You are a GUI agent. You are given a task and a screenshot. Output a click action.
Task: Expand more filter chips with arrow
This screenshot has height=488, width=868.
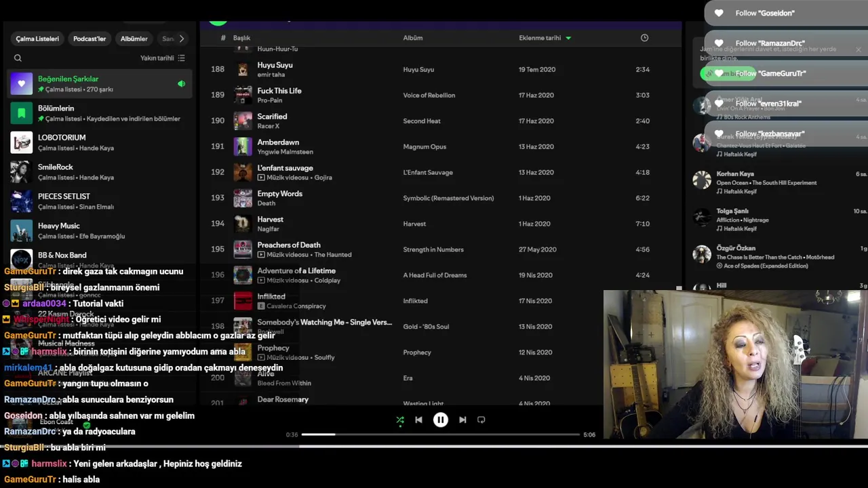click(182, 39)
